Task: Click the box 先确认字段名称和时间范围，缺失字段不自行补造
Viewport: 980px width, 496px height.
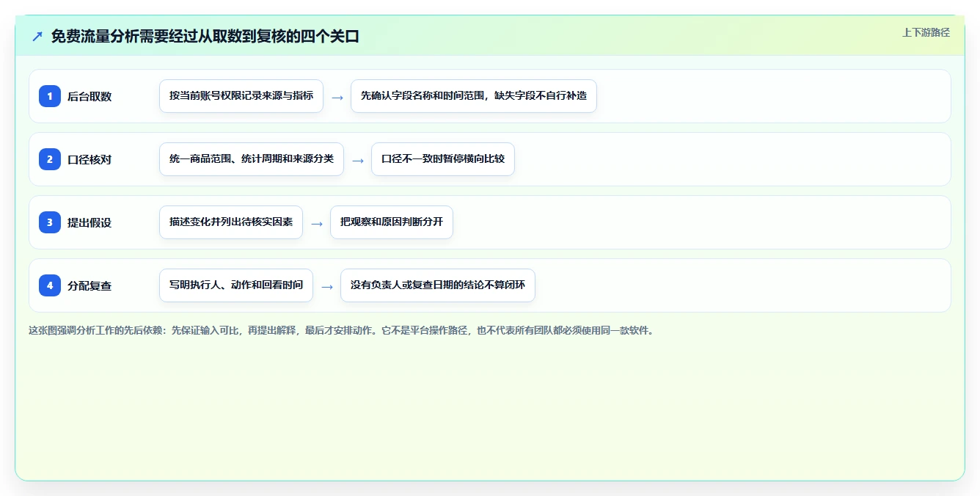Action: point(474,96)
